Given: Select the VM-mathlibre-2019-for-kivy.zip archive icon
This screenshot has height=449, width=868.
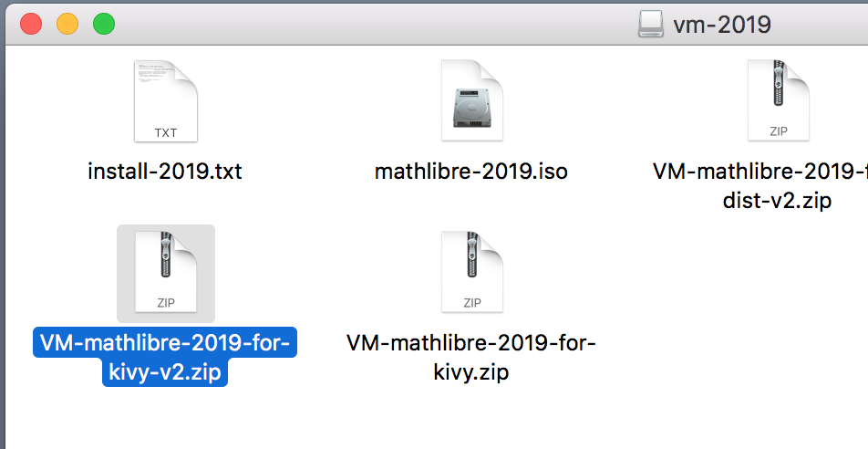Looking at the screenshot, I should 471,272.
